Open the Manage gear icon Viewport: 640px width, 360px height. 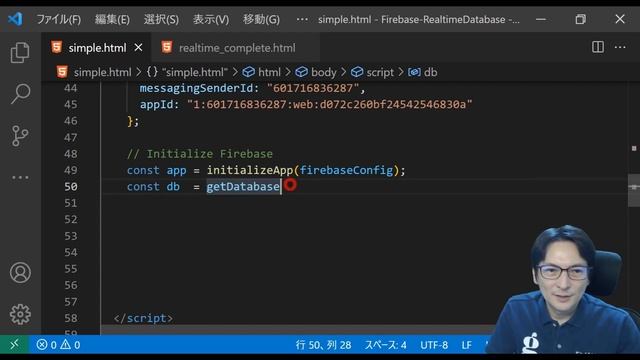coord(20,314)
